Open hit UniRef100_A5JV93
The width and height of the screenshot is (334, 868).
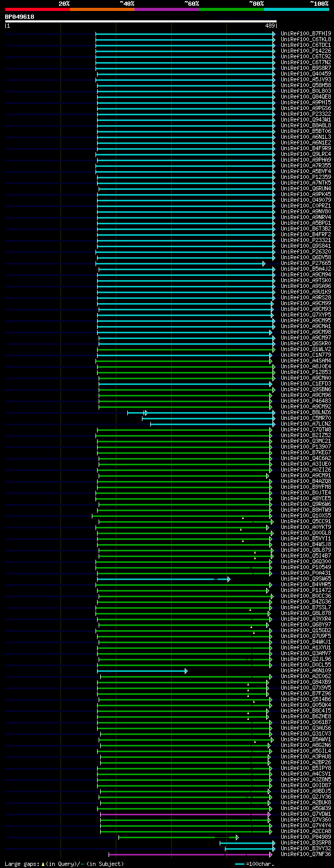coord(306,79)
